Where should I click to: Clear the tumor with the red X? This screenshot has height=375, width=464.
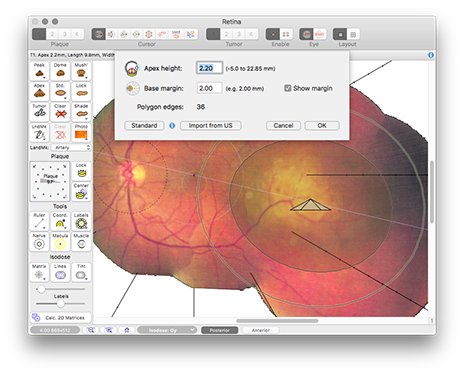coord(60,112)
